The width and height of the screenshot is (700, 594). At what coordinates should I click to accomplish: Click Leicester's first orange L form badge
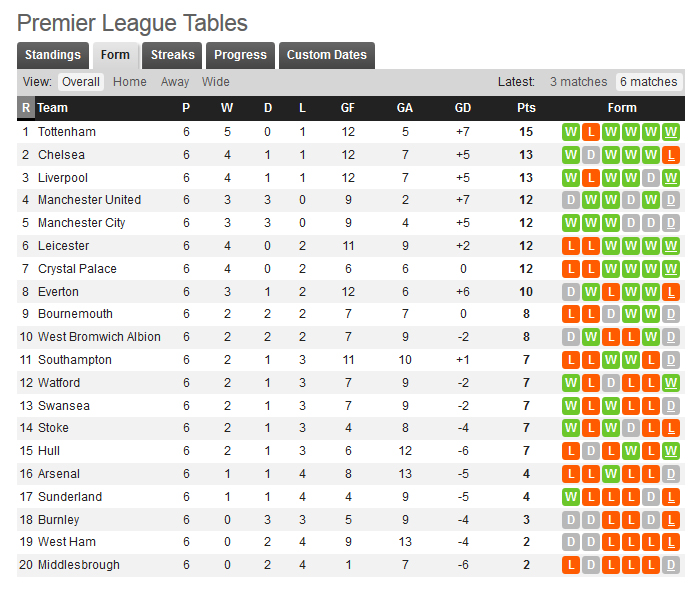coord(571,246)
